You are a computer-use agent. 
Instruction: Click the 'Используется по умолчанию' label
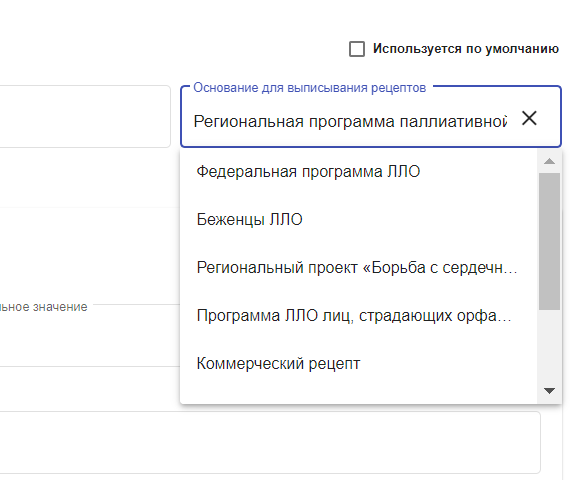point(466,49)
